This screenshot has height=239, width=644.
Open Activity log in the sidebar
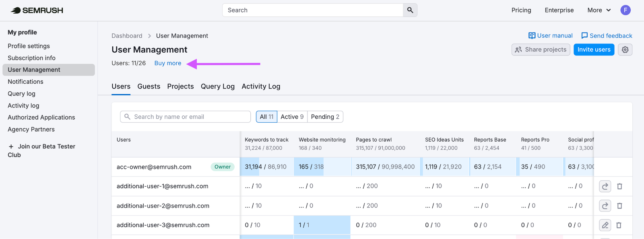tap(23, 105)
